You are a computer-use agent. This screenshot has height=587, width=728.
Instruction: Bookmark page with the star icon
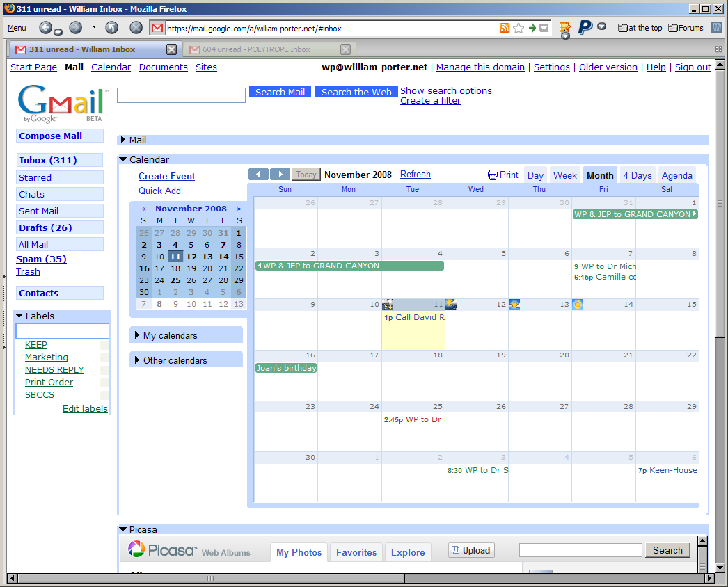coord(519,29)
